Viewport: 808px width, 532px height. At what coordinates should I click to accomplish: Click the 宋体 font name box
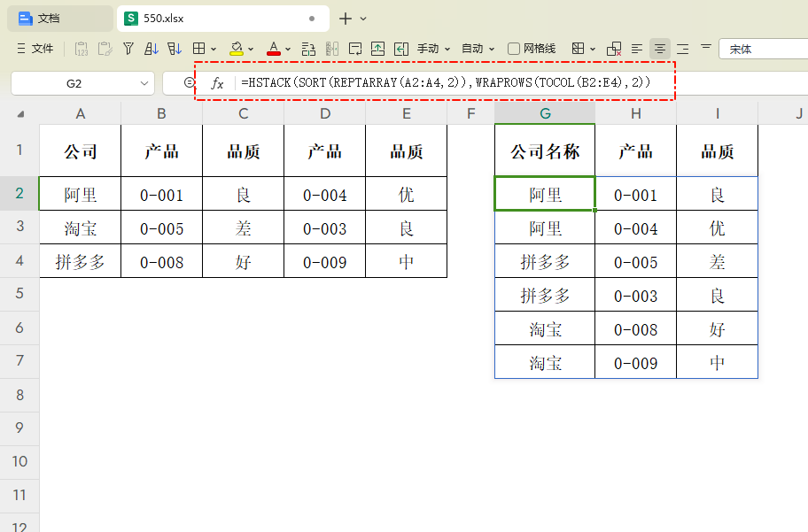763,49
